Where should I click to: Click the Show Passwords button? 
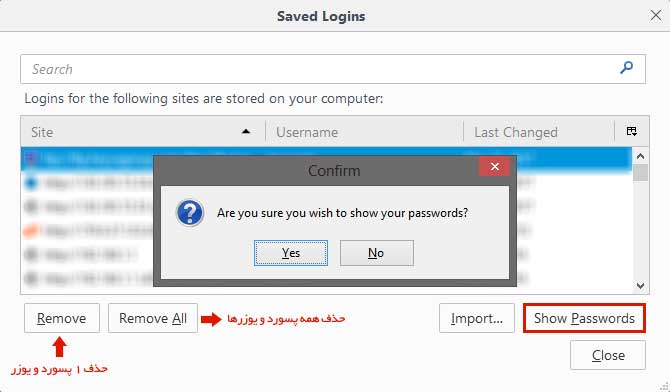point(584,318)
